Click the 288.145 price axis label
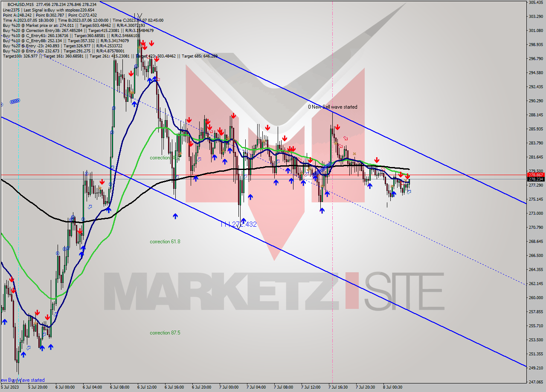The image size is (546, 392). (536, 115)
